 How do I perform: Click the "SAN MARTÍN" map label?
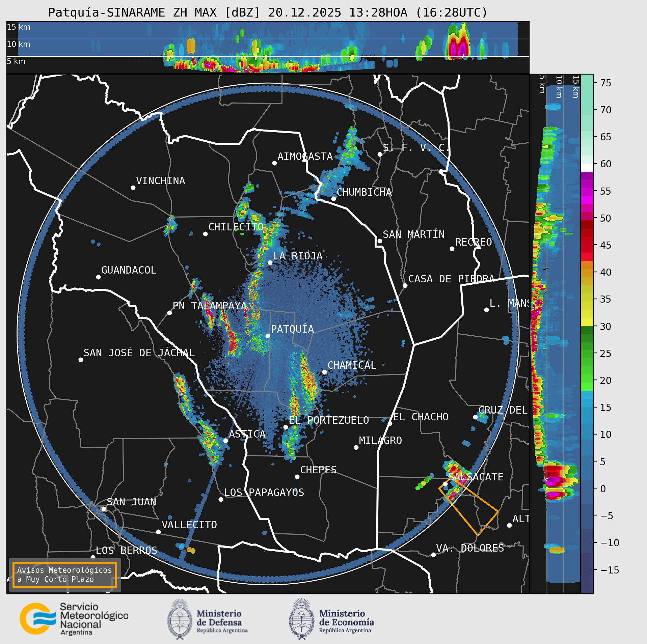pyautogui.click(x=414, y=234)
